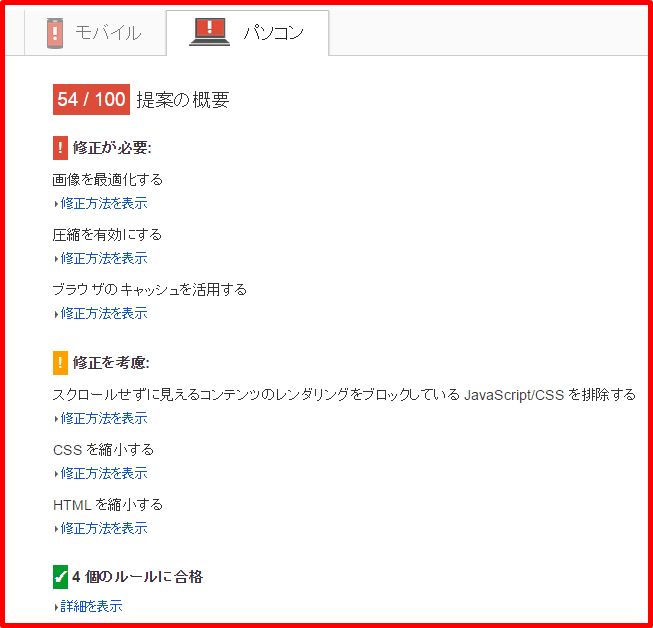Show fix for ブラウザのキャッシュを活用する
The image size is (653, 628).
(104, 313)
